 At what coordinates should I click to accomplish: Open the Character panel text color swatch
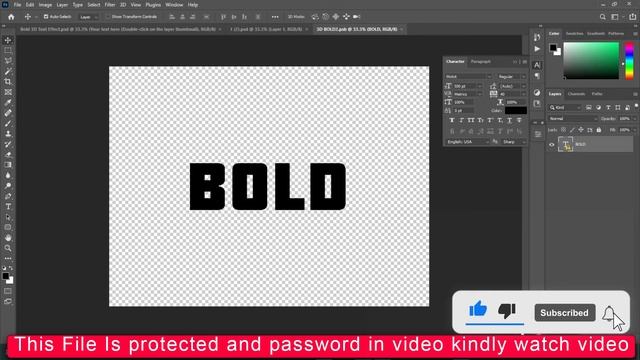516,111
